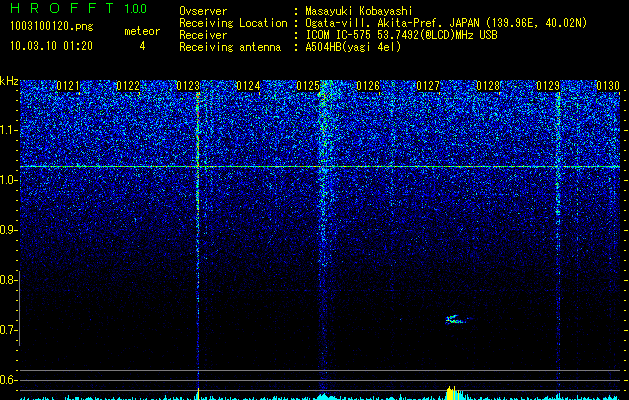Click the 0126 time marker

click(368, 86)
